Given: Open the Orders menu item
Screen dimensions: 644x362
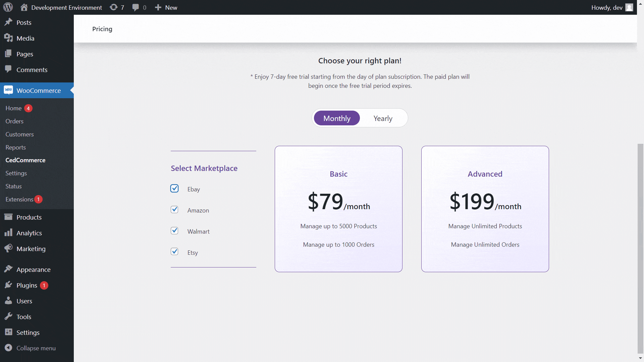Looking at the screenshot, I should [x=14, y=121].
